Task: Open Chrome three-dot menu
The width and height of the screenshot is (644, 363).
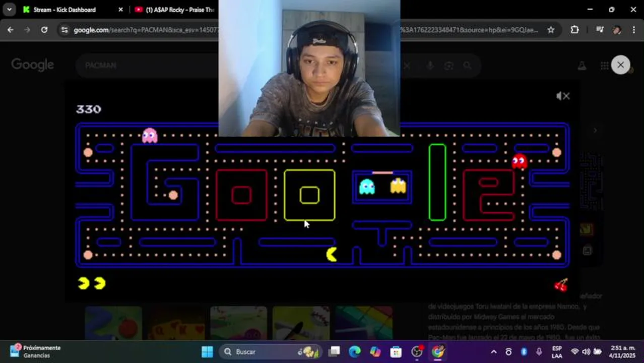Action: tap(633, 30)
